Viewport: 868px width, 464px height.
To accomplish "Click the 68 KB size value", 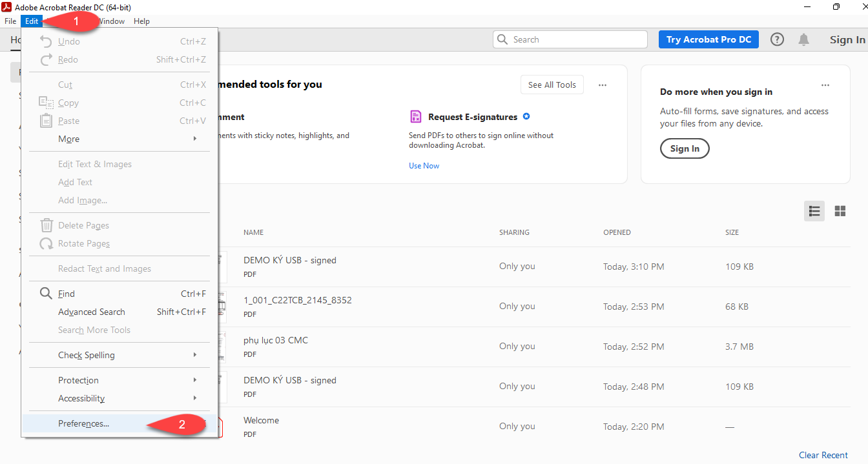I will coord(737,307).
